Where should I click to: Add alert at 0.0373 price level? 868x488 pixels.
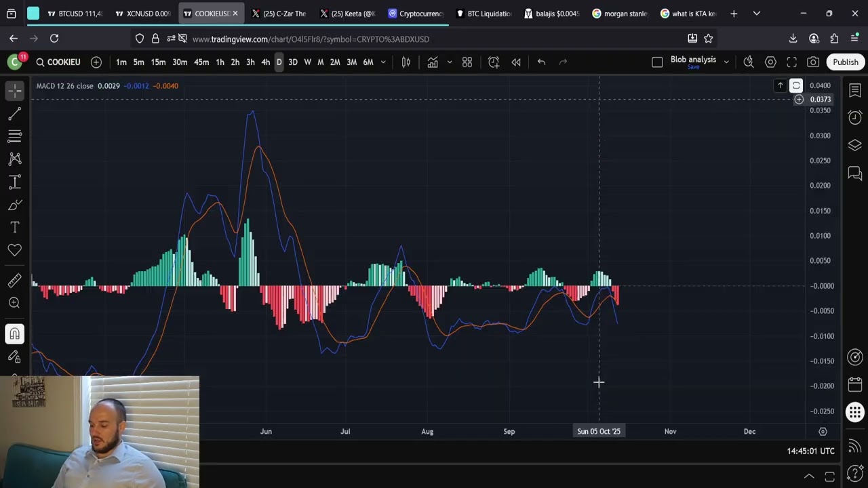tap(799, 100)
